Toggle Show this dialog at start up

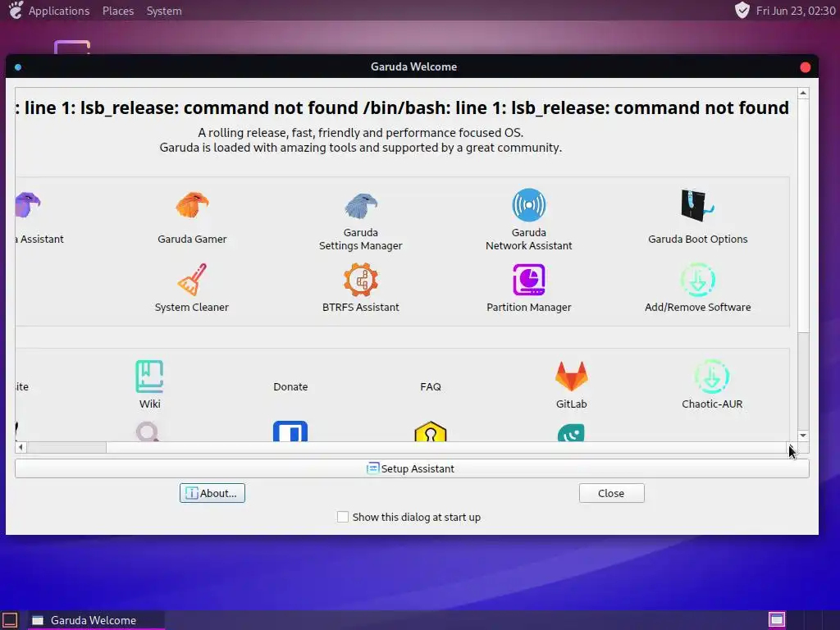(x=342, y=517)
